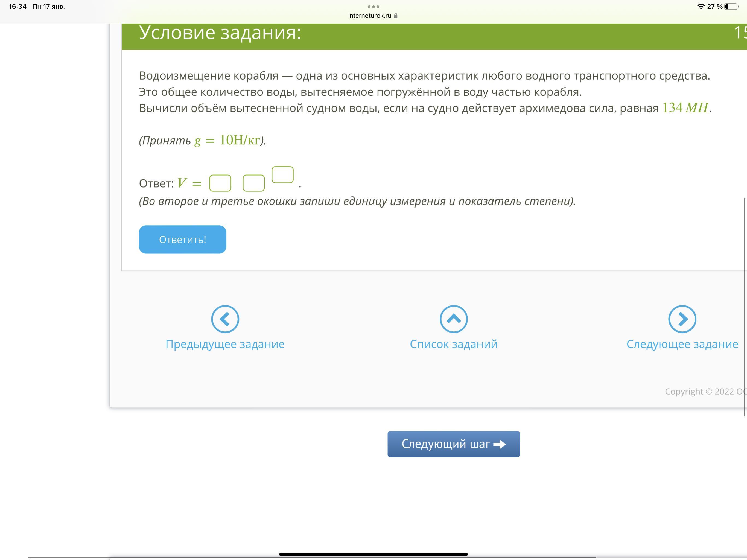Tap the interneturok.ru address bar
This screenshot has width=747, height=560.
(370, 16)
